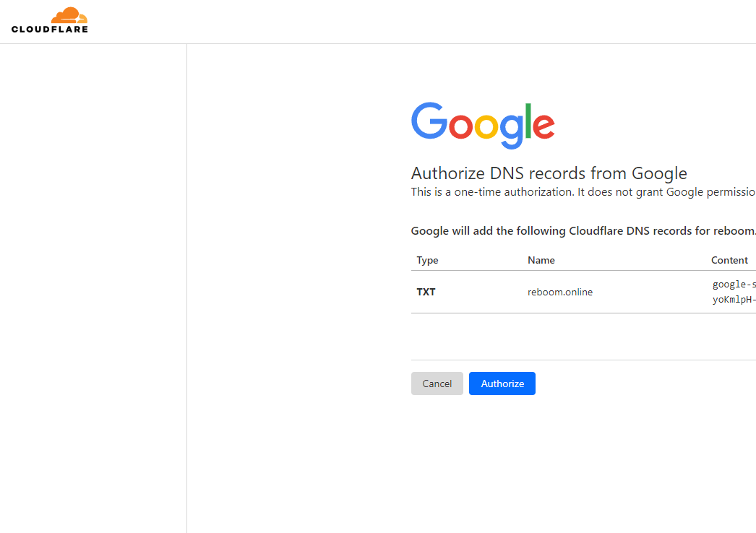756x533 pixels.
Task: Click the one-time authorization notice text
Action: [x=583, y=192]
